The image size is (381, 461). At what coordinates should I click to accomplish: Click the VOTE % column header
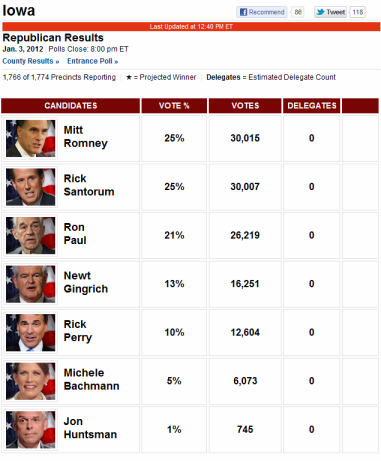(x=174, y=106)
